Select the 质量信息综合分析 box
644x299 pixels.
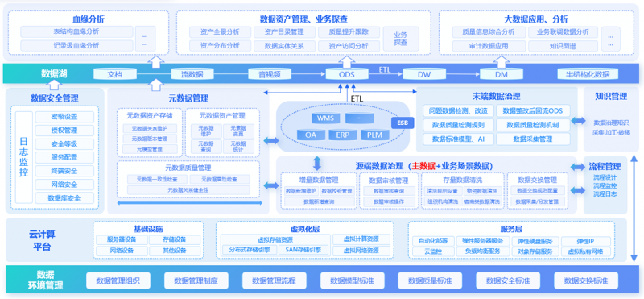coord(489,31)
